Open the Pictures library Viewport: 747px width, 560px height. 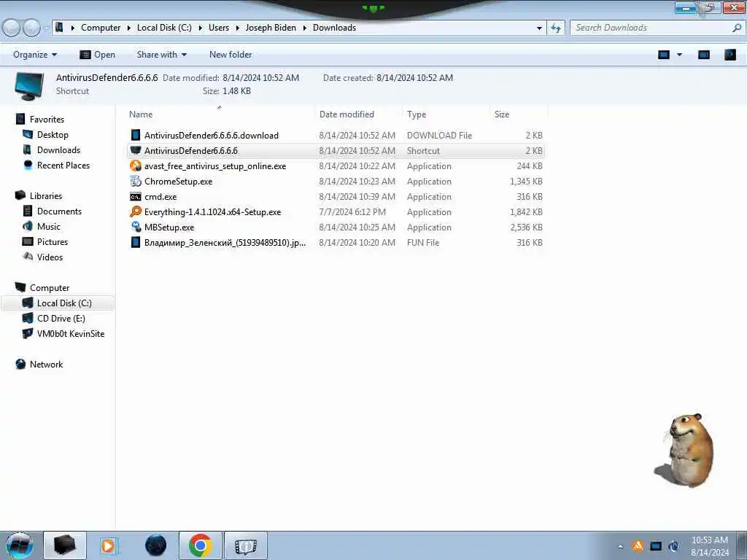(53, 241)
